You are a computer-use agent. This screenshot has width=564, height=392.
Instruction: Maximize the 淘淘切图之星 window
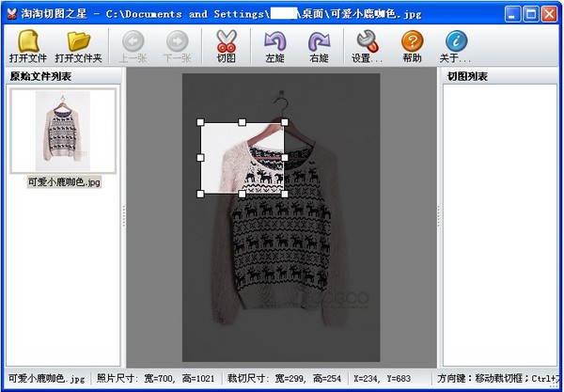[x=530, y=13]
